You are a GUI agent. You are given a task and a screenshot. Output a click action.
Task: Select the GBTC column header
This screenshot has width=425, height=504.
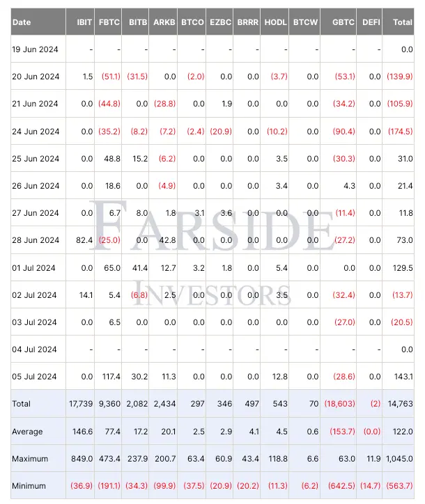tap(343, 22)
